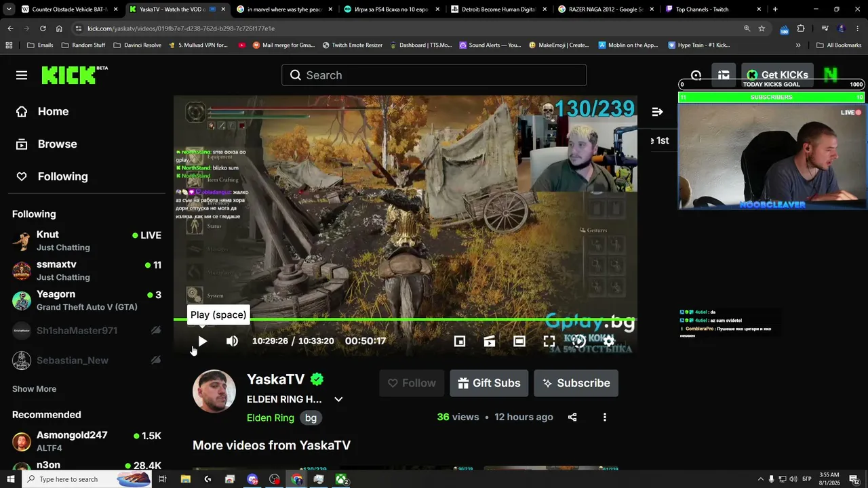Open the browser extensions puzzle icon

point(801,28)
